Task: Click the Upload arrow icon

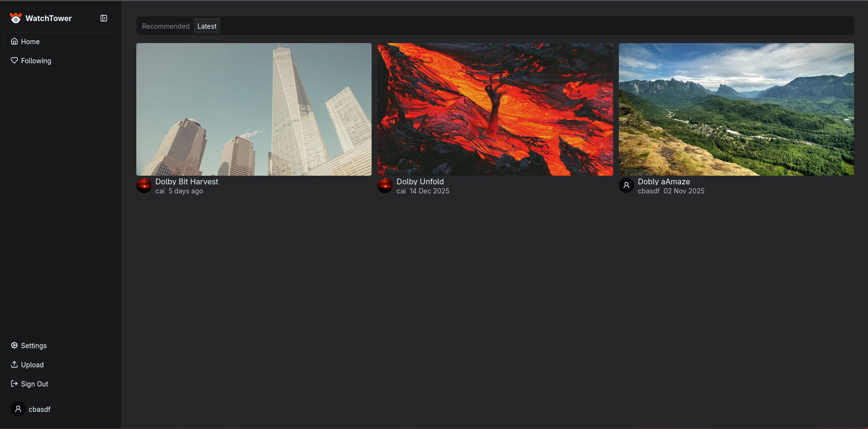Action: (14, 364)
